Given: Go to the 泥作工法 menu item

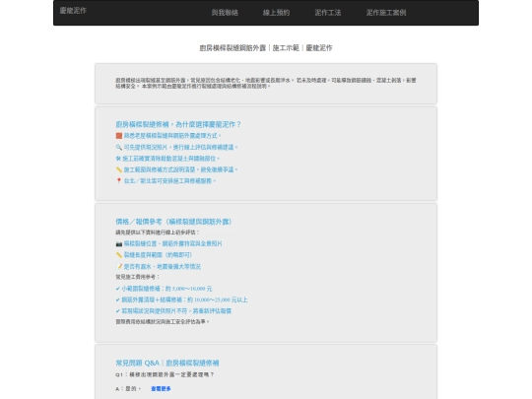Looking at the screenshot, I should 328,13.
